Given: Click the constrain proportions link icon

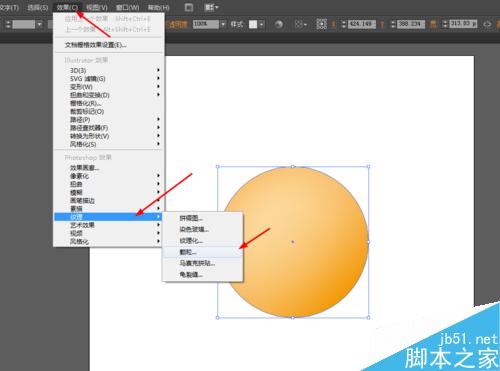Looking at the screenshot, I should (487, 24).
